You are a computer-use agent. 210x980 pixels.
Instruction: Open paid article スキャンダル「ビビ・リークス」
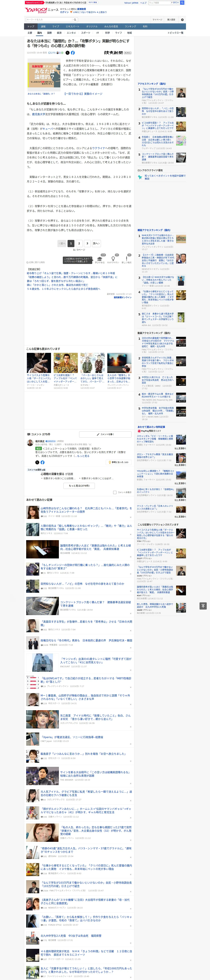(x=155, y=439)
